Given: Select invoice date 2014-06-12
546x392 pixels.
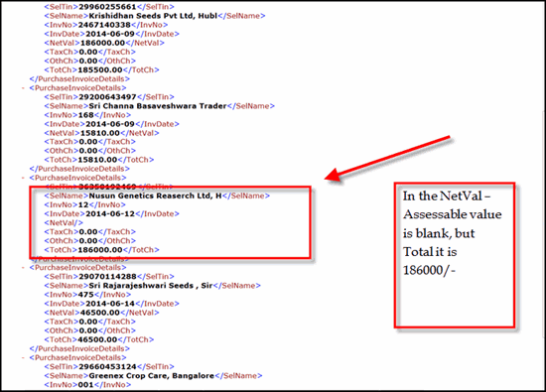Looking at the screenshot, I should [110, 213].
